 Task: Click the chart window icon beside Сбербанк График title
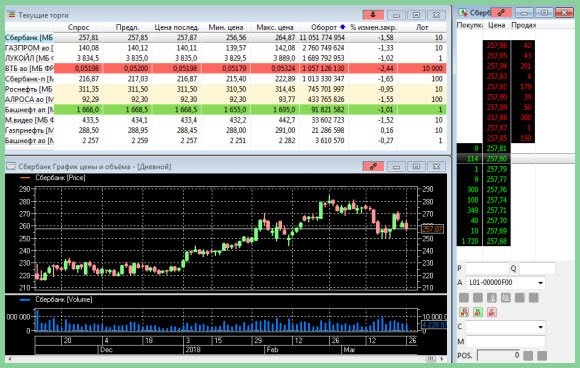[x=11, y=166]
